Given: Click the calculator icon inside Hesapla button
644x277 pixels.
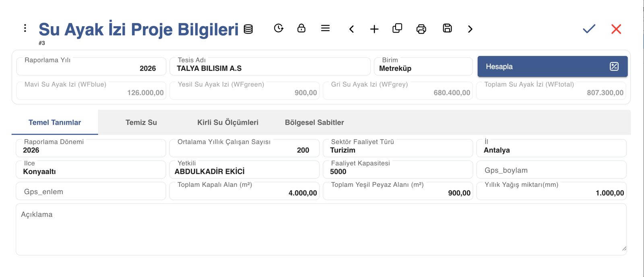Looking at the screenshot, I should coord(614,67).
